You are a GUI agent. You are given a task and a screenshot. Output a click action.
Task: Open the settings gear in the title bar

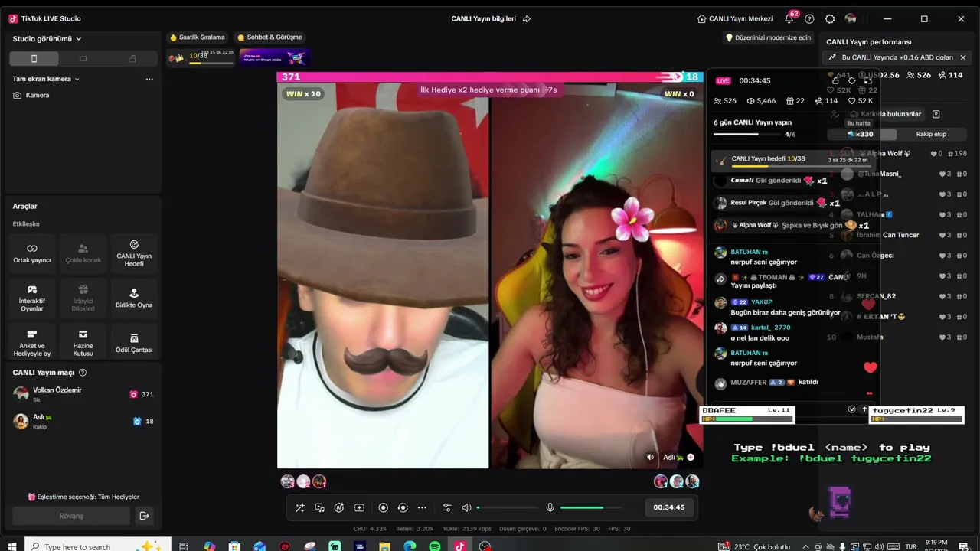(x=830, y=18)
